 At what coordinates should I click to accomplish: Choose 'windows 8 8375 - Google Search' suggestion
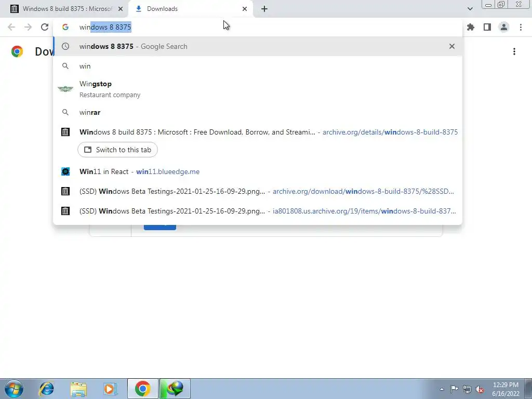tap(258, 46)
